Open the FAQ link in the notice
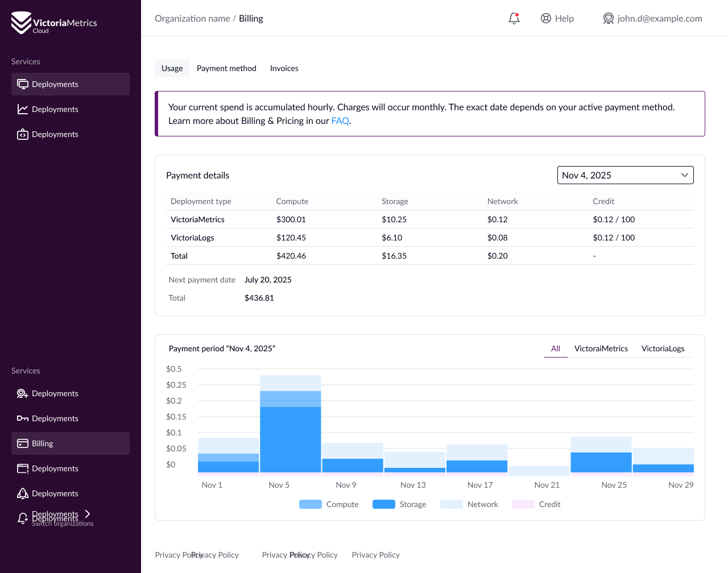The width and height of the screenshot is (728, 573). point(340,121)
